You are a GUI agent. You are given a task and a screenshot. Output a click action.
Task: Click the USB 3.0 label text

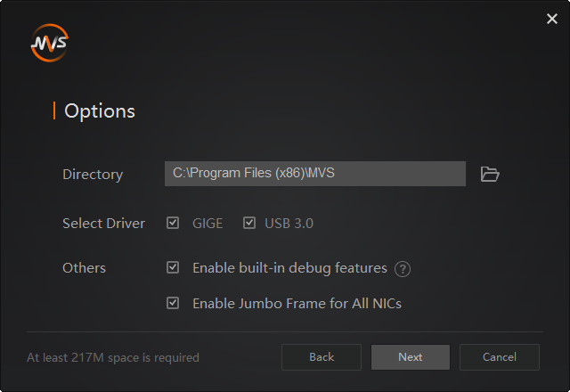tap(289, 224)
